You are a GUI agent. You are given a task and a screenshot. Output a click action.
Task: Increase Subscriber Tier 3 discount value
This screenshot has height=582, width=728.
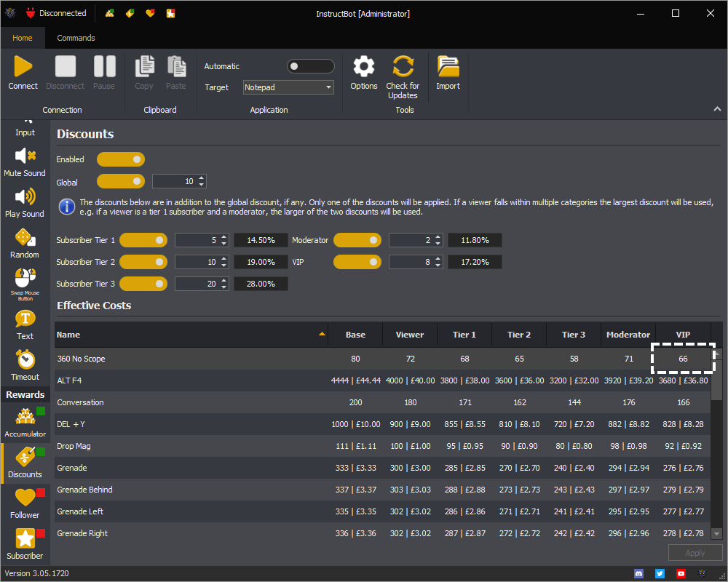pyautogui.click(x=223, y=280)
